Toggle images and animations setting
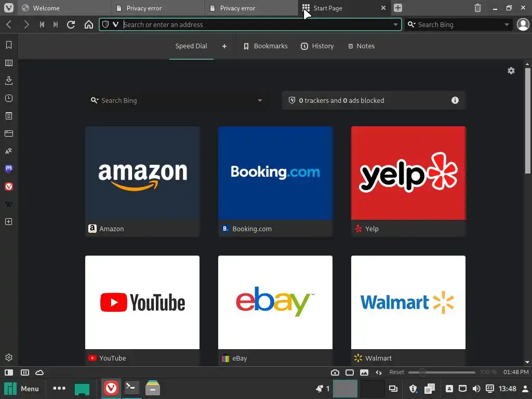Image resolution: width=532 pixels, height=399 pixels. coord(364,372)
